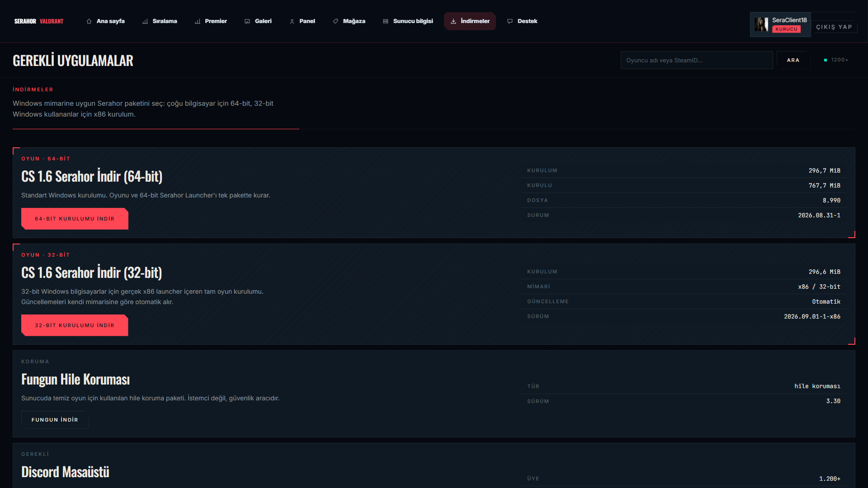Click the Discord Masaüstü heading
The image size is (868, 488).
pyautogui.click(x=65, y=472)
